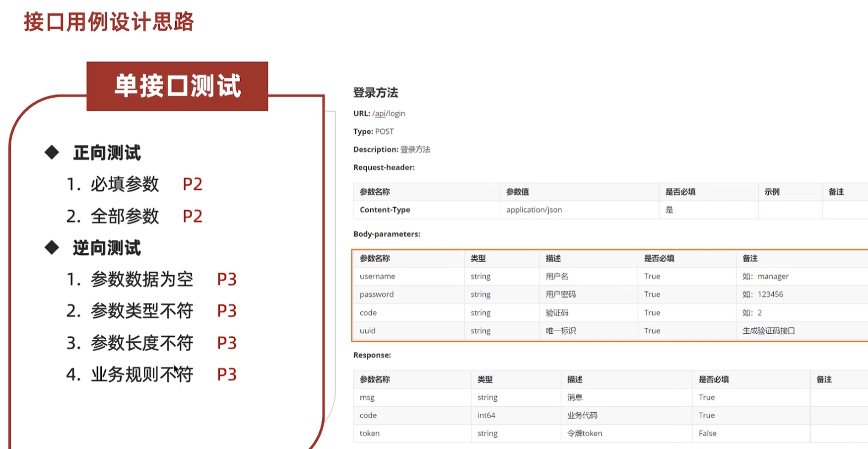
Task: Click the P3 label next to 参数数据为空
Action: (x=228, y=280)
